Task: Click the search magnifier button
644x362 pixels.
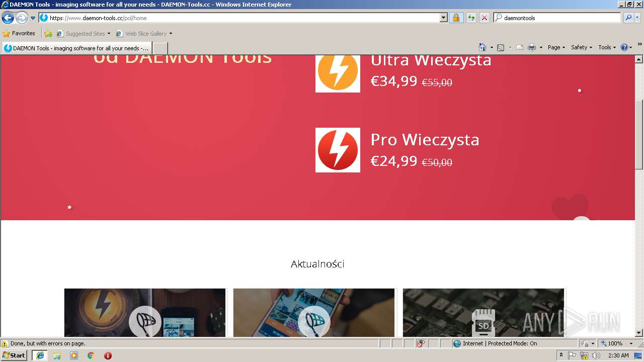Action: coord(628,18)
